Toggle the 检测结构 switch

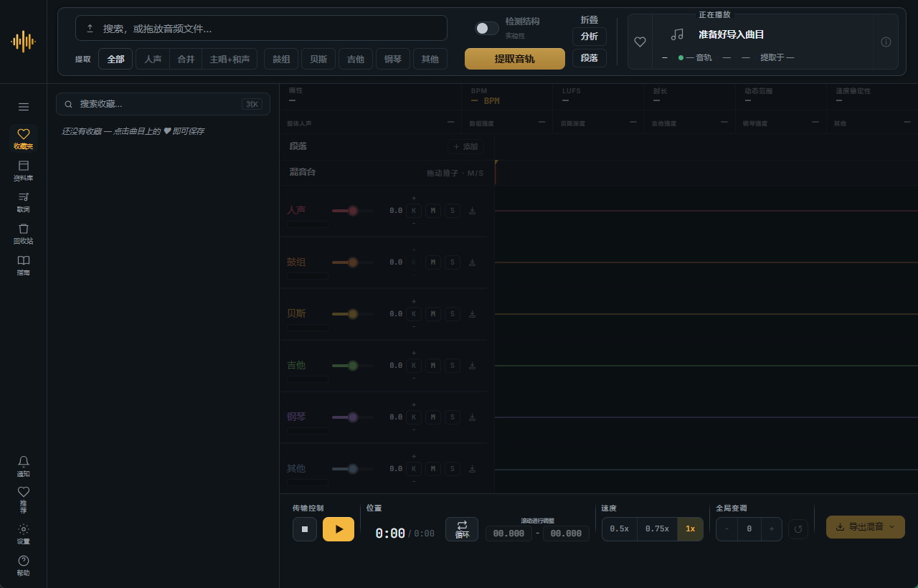point(487,28)
